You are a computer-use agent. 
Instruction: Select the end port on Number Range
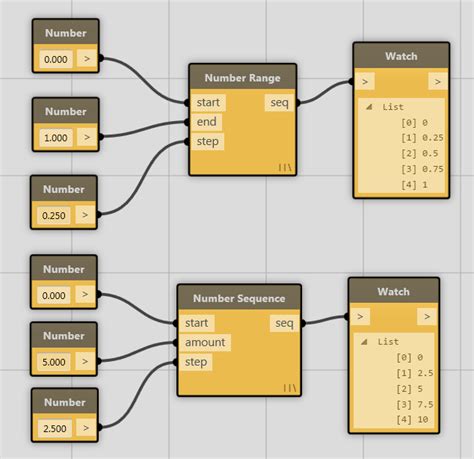(206, 122)
